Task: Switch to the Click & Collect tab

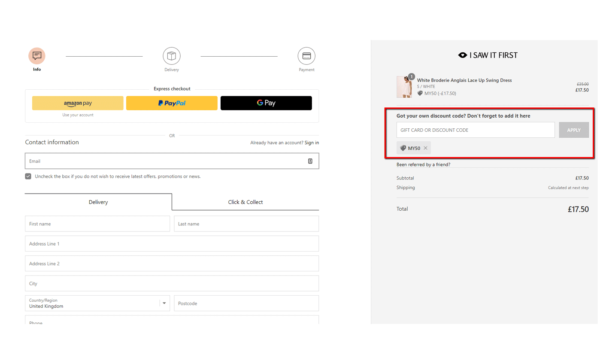Action: (245, 202)
